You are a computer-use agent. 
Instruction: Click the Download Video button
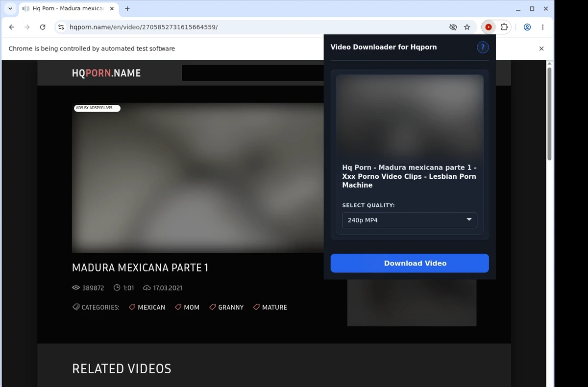[410, 263]
